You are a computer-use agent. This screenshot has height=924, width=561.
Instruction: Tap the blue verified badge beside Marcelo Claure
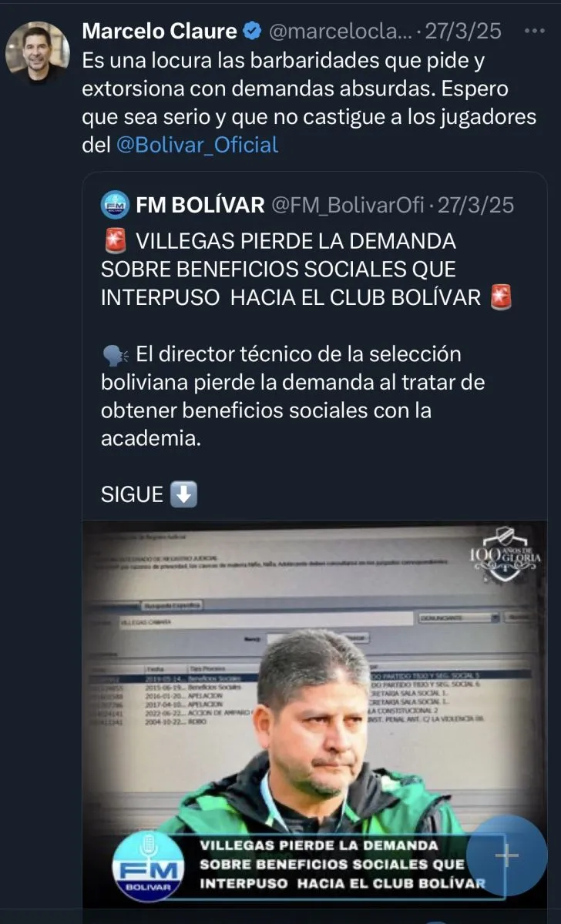[x=253, y=32]
